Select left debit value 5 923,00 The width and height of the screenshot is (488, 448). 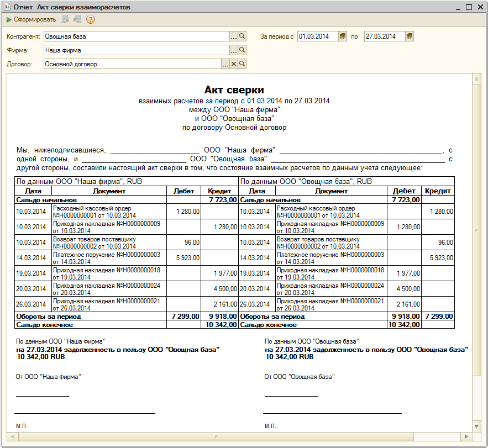coord(183,258)
